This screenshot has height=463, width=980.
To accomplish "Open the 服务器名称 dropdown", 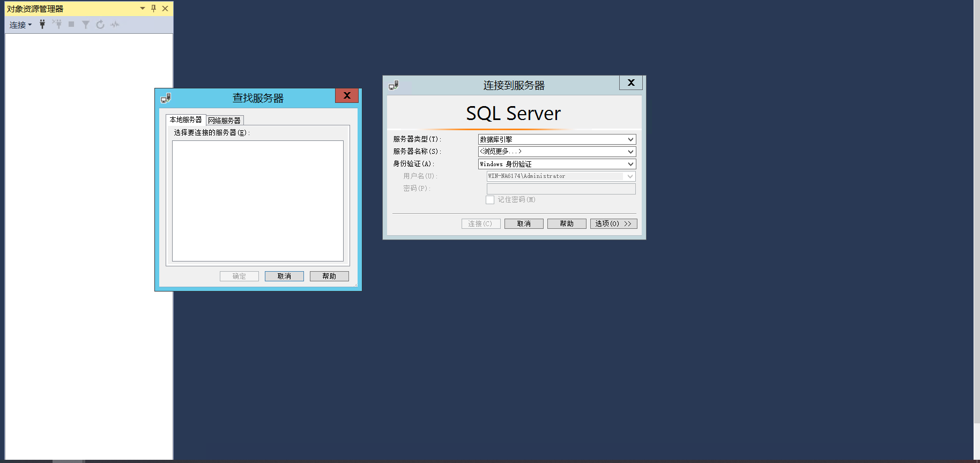I will click(x=557, y=152).
